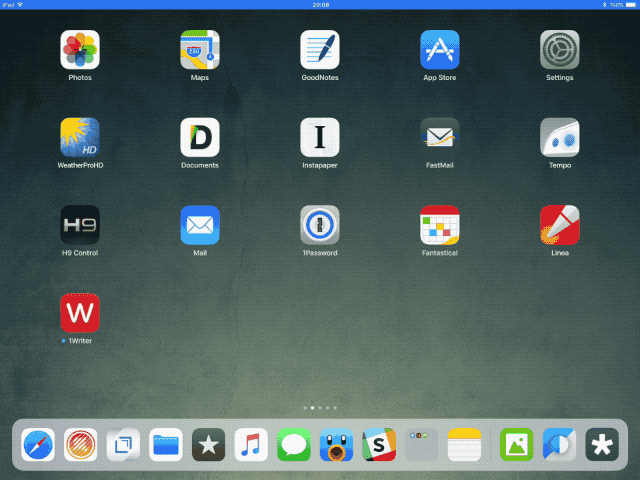
Task: Open Notes from the dock
Action: tap(464, 444)
